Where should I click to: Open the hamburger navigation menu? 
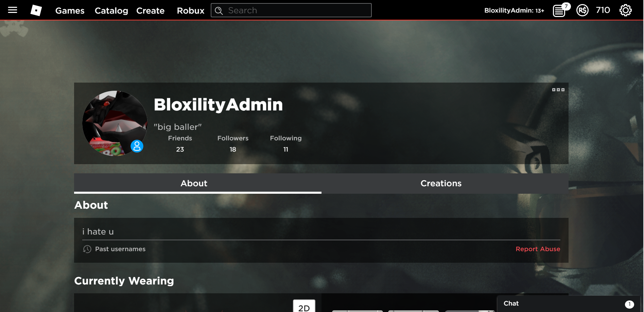click(x=13, y=10)
